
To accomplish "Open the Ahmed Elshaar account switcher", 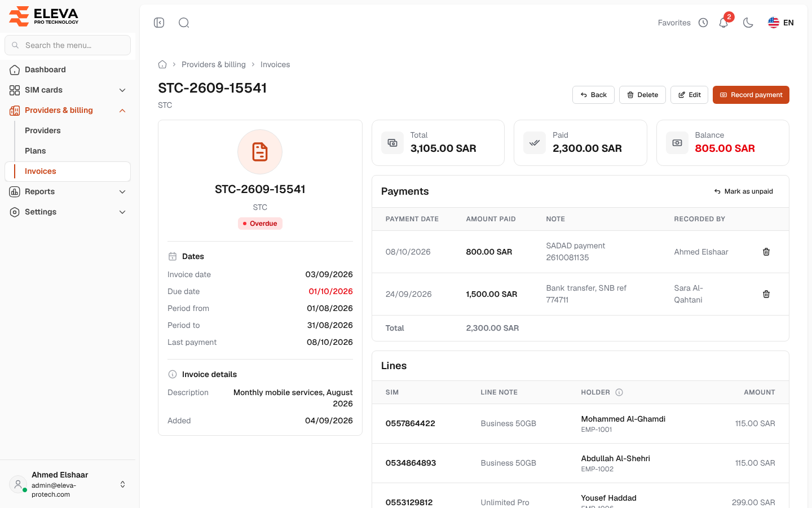I will click(x=68, y=484).
